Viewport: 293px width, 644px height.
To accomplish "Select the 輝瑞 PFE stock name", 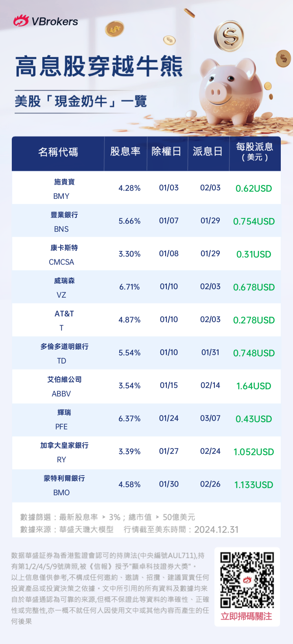I will pos(64,413).
